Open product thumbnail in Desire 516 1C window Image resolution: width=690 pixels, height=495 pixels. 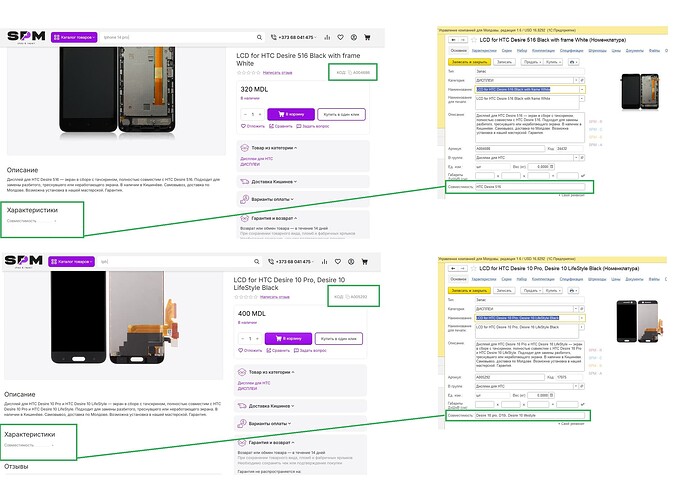tap(640, 92)
